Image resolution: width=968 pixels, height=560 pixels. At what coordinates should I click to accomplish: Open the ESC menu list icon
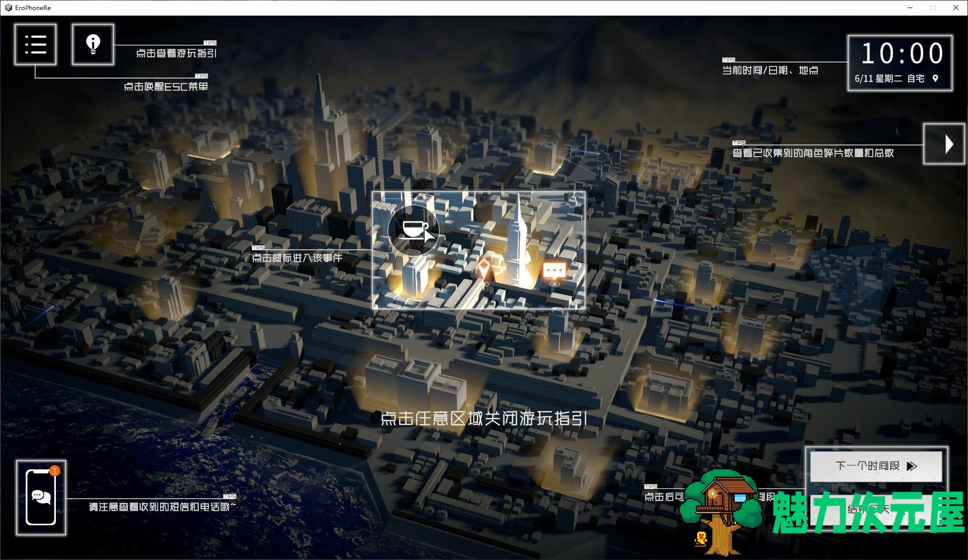coord(35,44)
